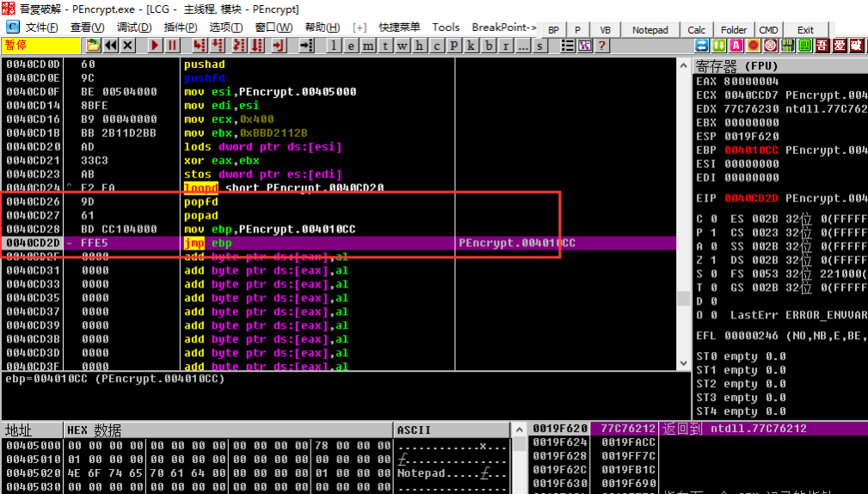Click the Notepad button
This screenshot has width=868, height=494.
[x=649, y=30]
